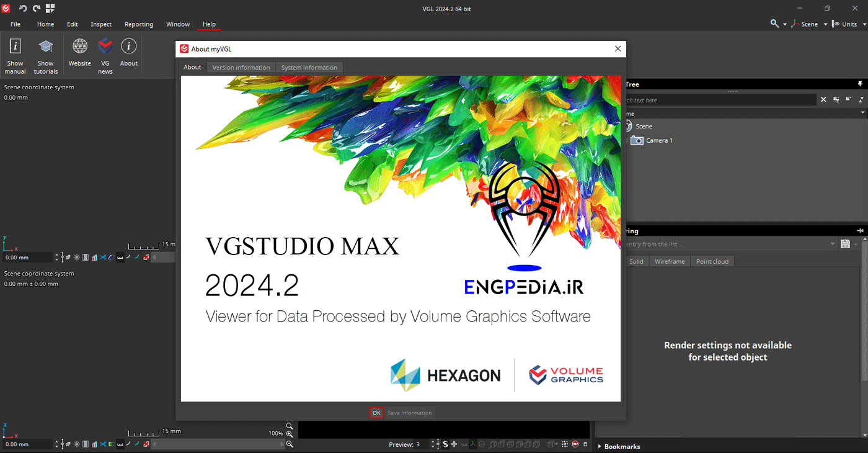Click the rotate mode icon in 3D toolbar
The height and width of the screenshot is (453, 868).
(445, 444)
